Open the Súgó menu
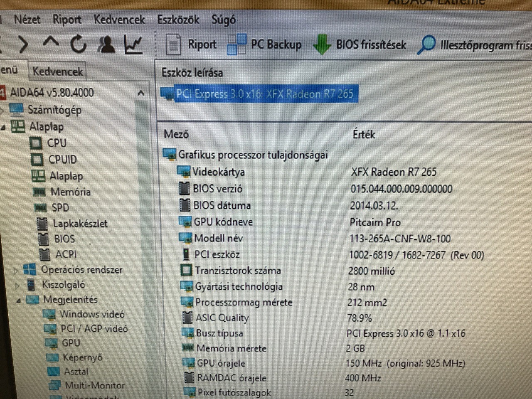This screenshot has width=532, height=399. [224, 20]
